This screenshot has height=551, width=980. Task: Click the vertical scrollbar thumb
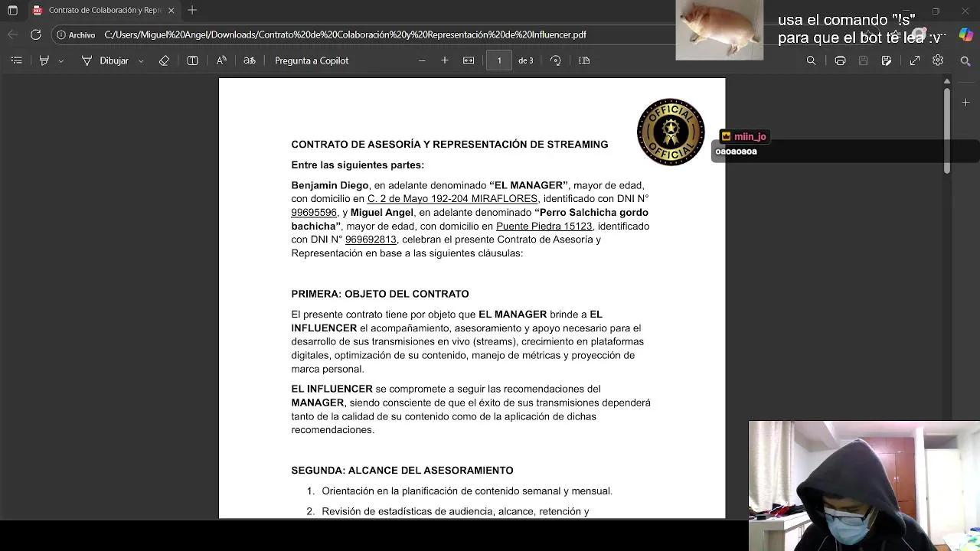[x=947, y=130]
